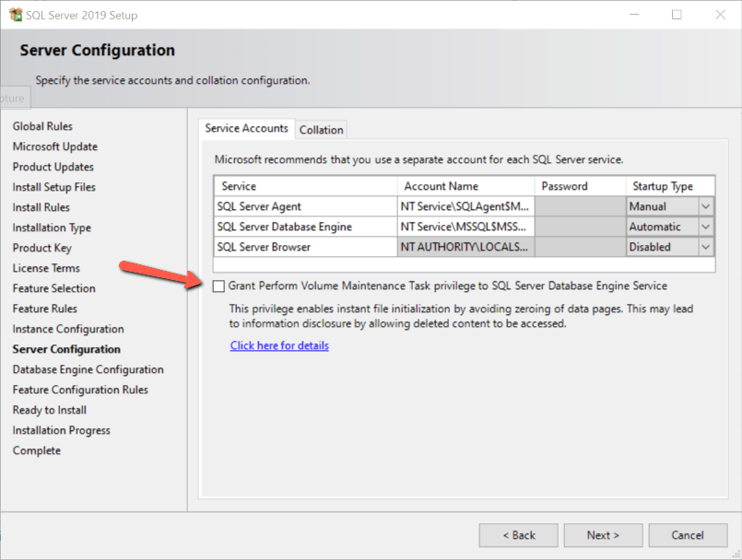Click the Startup Type column header
Viewport: 742px width, 560px height.
670,186
